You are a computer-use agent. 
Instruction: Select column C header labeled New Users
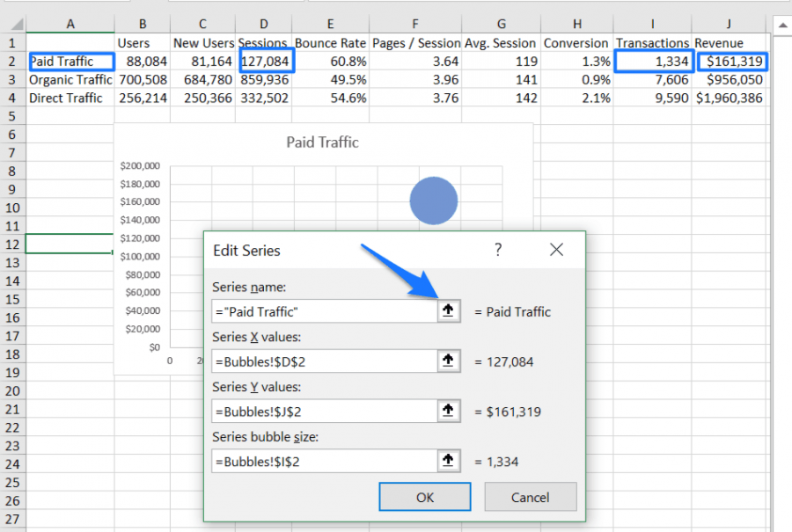coord(202,24)
